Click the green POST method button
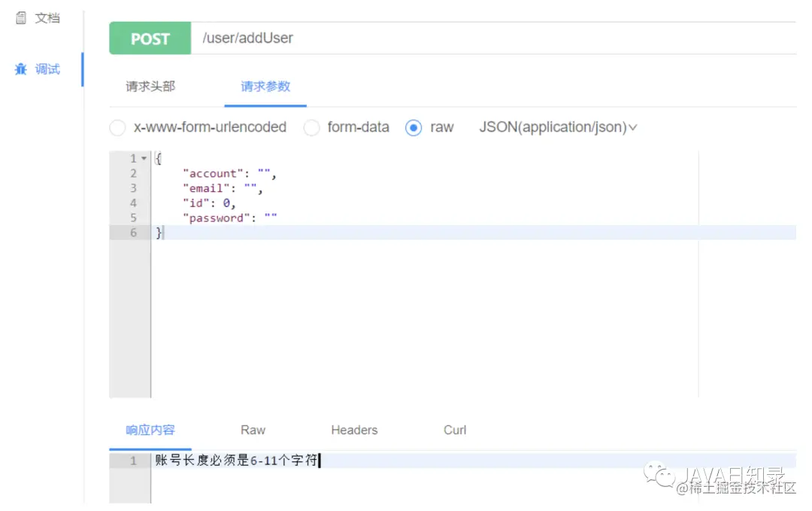The image size is (812, 511). (x=150, y=38)
